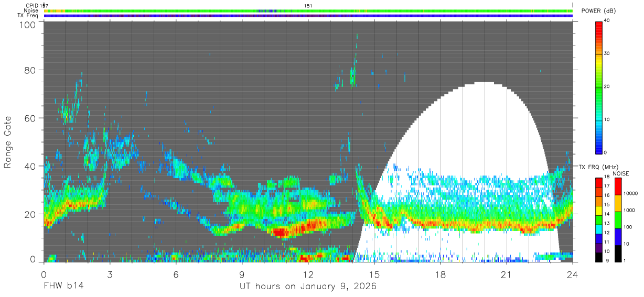
Task: Click 'UT hours on January 9, 2026' title
Action: (308, 287)
